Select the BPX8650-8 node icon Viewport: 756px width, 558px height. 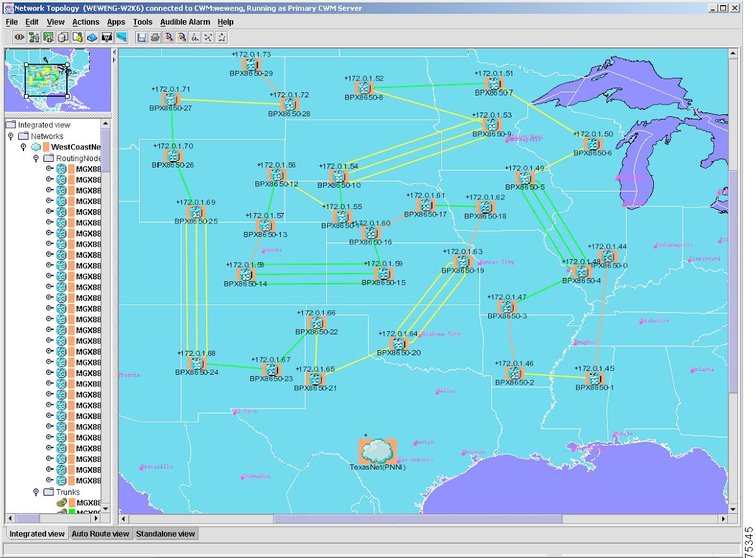pyautogui.click(x=364, y=88)
